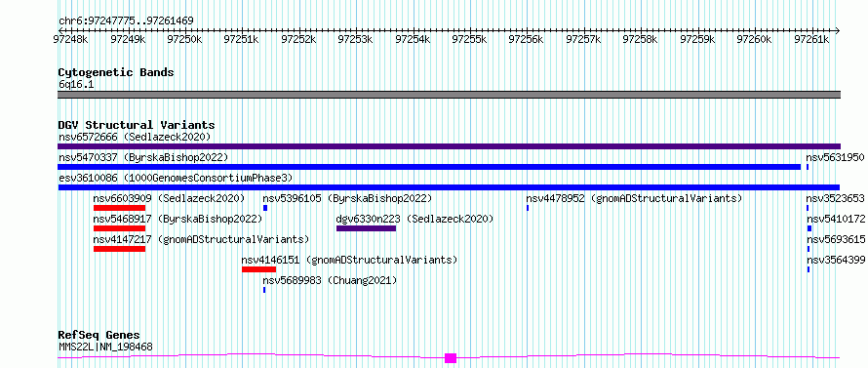Click the nsv5693615 variant label
The image size is (868, 368).
[835, 239]
